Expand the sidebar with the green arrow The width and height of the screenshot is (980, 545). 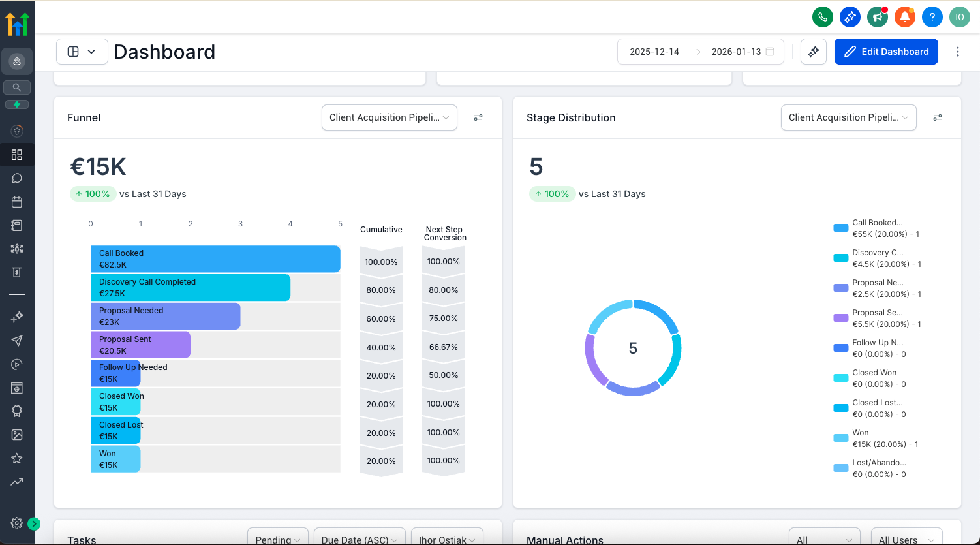[34, 523]
